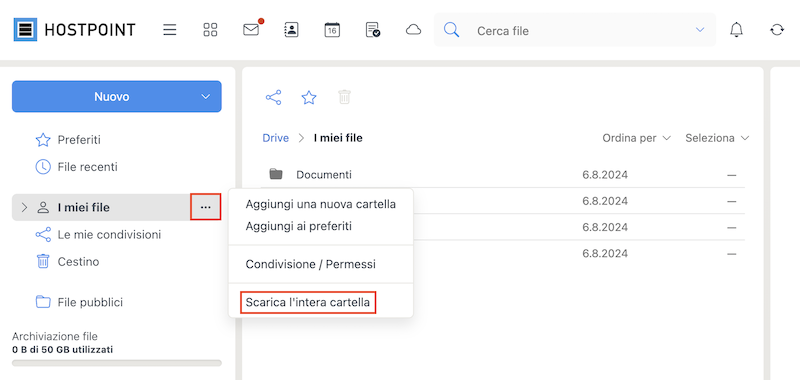Mark as favorite with star icon
Viewport: 800px width, 380px height.
[309, 97]
